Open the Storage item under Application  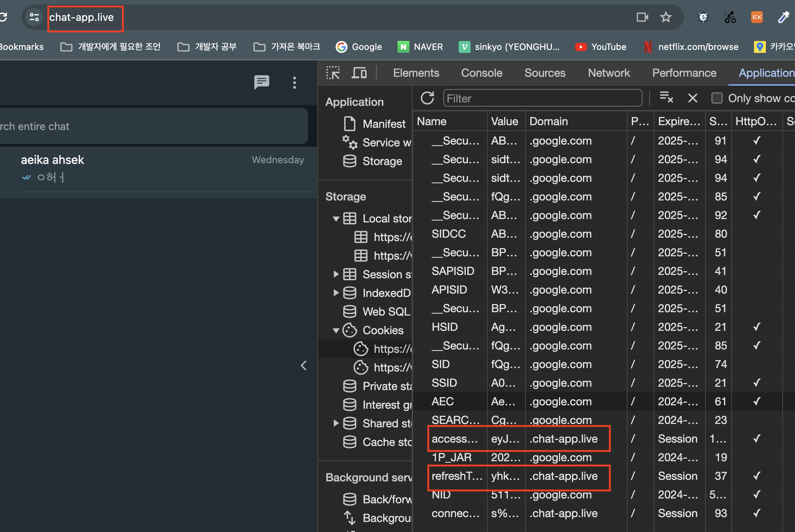(373, 161)
